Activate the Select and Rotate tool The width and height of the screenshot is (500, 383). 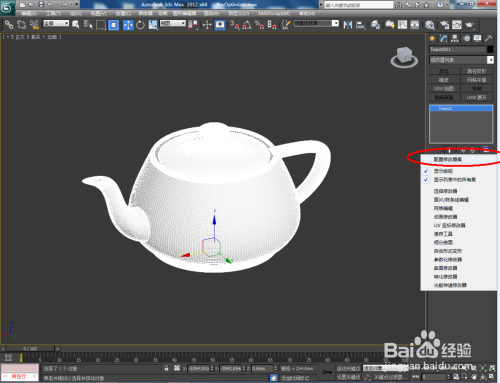click(140, 25)
